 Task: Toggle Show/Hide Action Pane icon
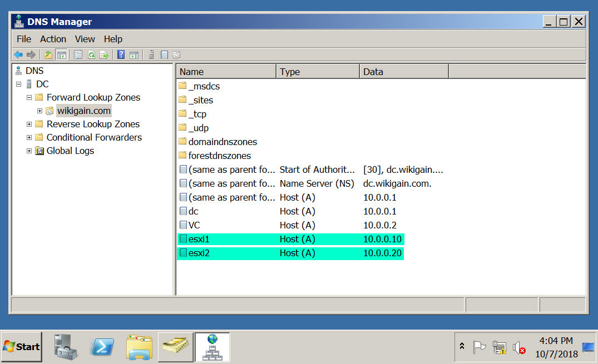(x=134, y=55)
